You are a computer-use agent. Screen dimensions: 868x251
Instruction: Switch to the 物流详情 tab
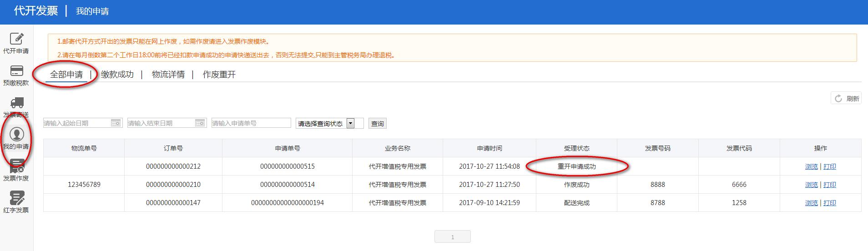(168, 75)
